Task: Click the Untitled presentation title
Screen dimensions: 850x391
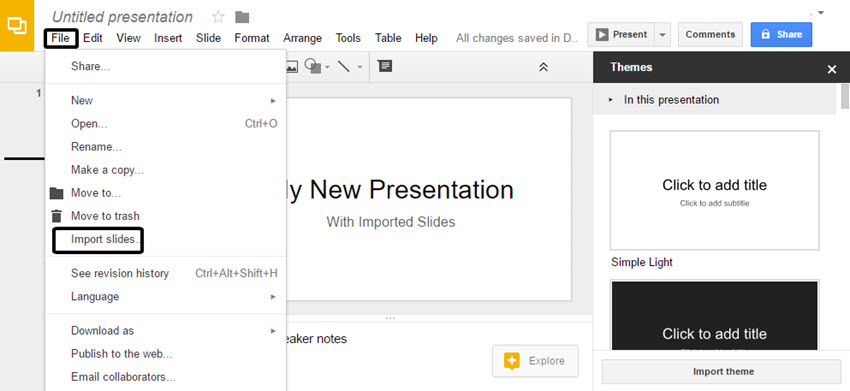Action: point(122,17)
